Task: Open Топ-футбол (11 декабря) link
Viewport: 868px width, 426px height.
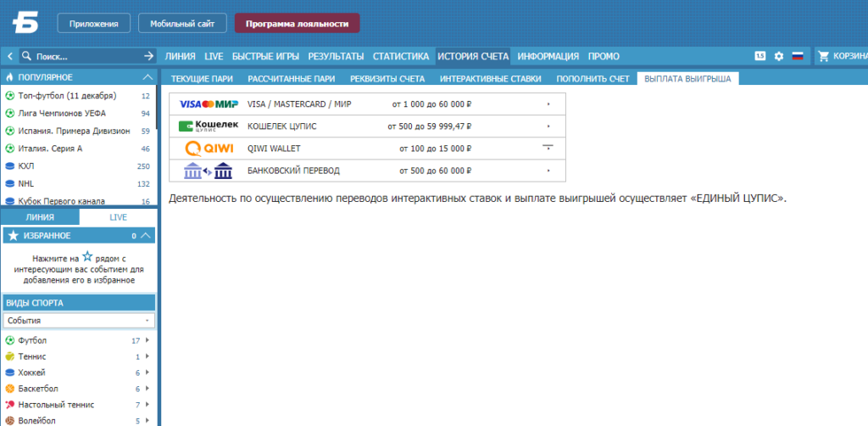Action: (68, 96)
